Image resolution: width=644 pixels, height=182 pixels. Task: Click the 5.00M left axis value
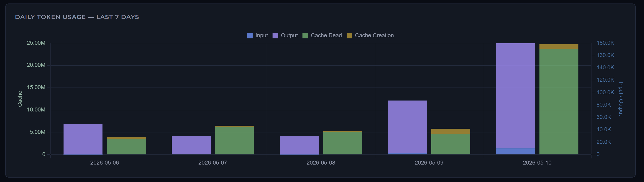[x=38, y=132]
